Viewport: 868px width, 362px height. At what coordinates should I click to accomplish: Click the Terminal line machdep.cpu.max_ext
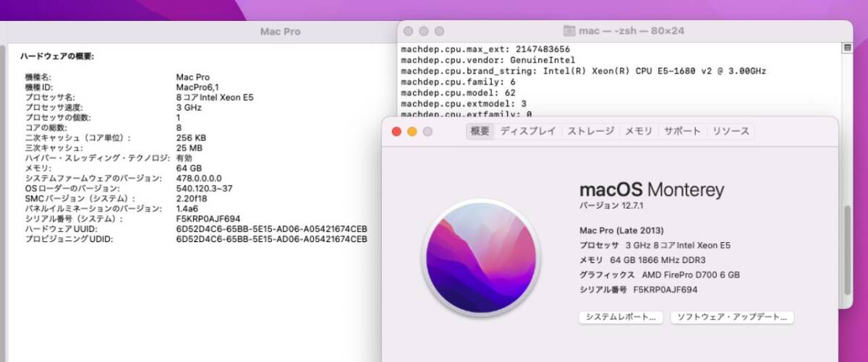click(485, 49)
